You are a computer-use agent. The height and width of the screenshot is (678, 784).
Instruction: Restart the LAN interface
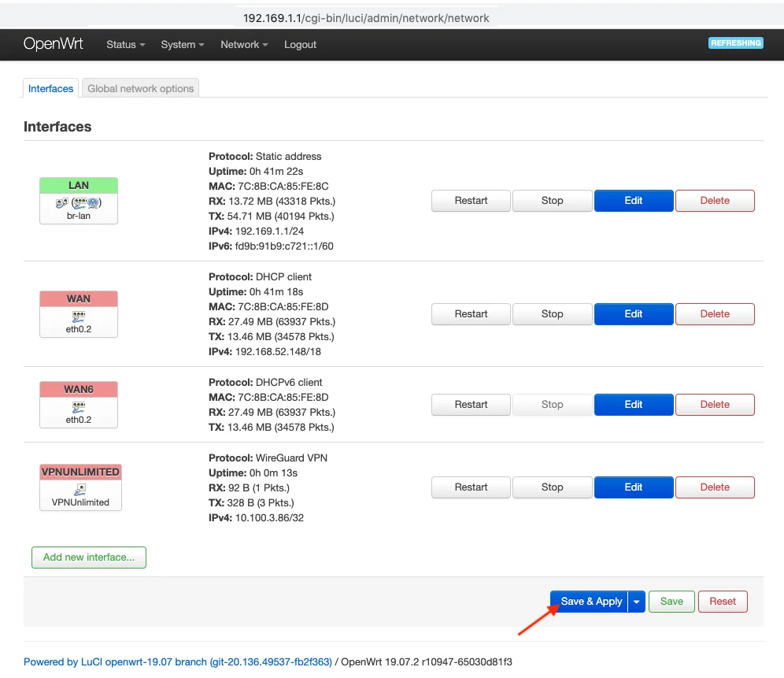point(471,201)
